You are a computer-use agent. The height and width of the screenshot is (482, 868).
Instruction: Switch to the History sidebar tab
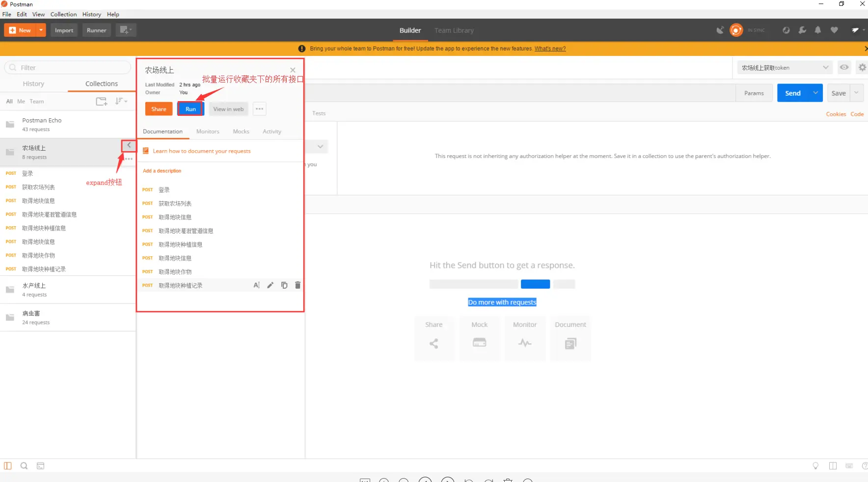[x=33, y=84]
